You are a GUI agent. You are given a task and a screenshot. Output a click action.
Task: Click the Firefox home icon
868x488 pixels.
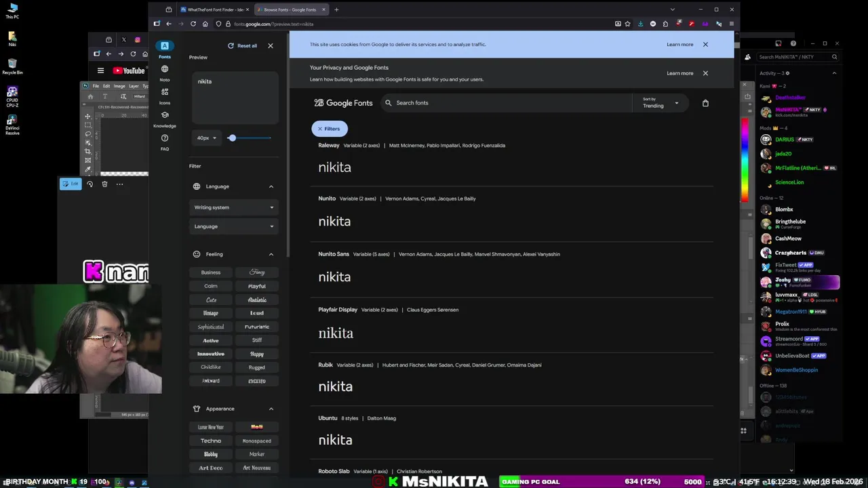[205, 24]
